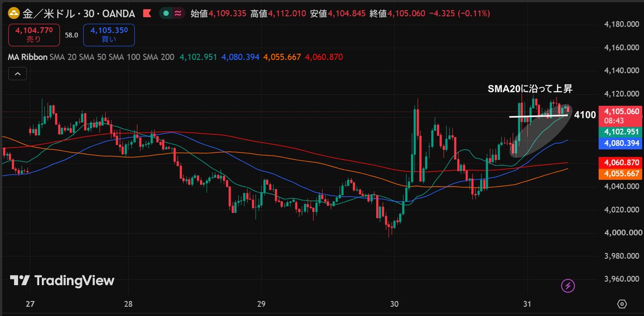Screen dimensions: 644x316
Task: Open symbol search via 金／米ドル・30・OANDA title
Action: 79,13
